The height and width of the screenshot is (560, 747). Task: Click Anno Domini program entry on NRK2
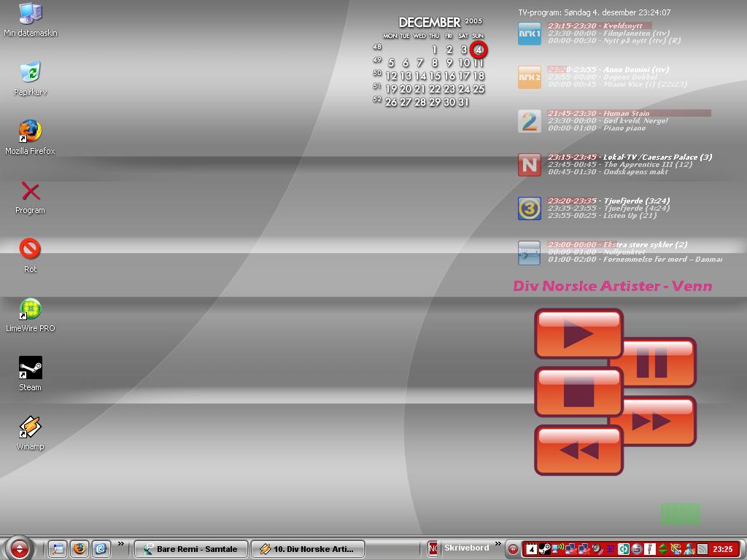(608, 69)
